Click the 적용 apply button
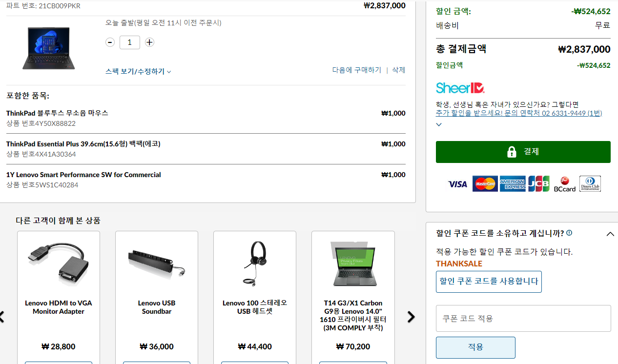 pos(475,347)
